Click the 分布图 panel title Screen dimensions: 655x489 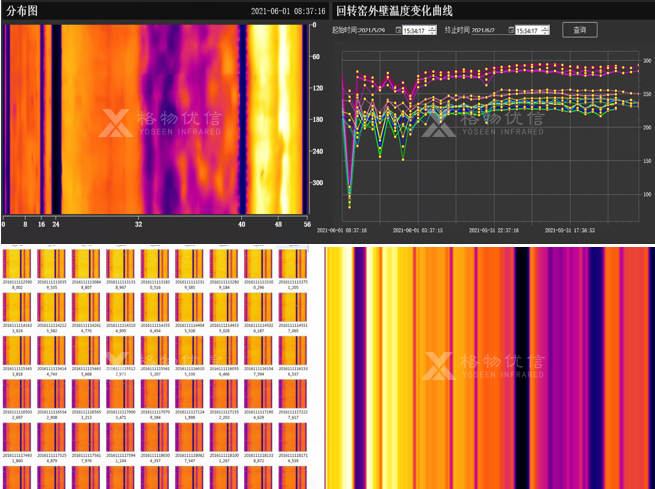[x=22, y=11]
